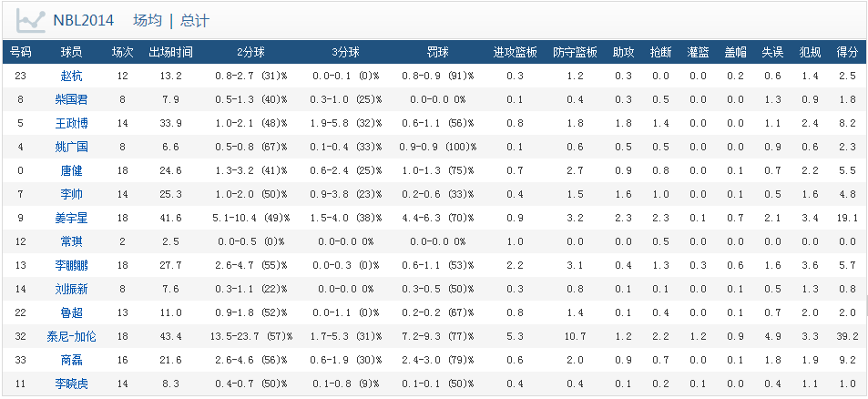Click the 助攻 assists column header
The width and height of the screenshot is (868, 399).
tap(623, 53)
